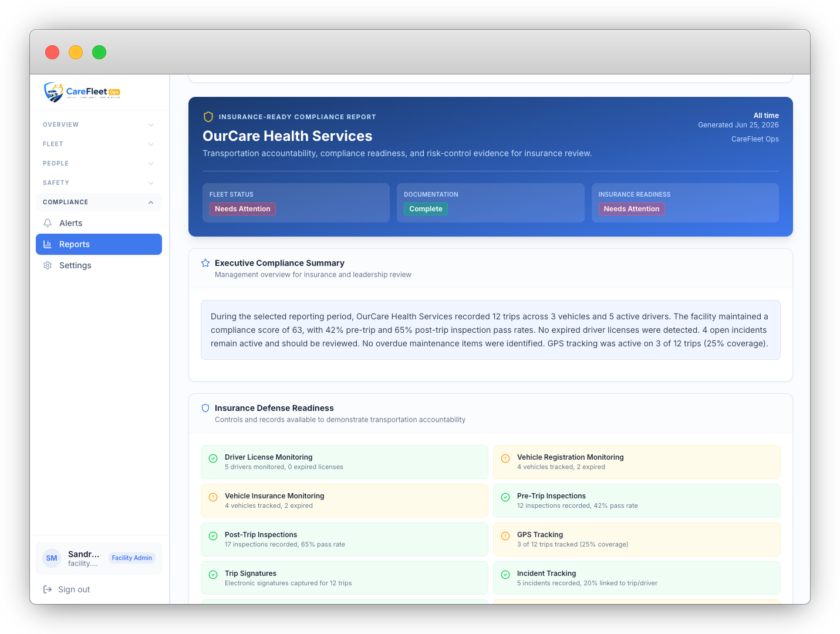Viewport: 840px width, 634px height.
Task: Click the Executive Compliance Summary star icon
Action: click(205, 263)
